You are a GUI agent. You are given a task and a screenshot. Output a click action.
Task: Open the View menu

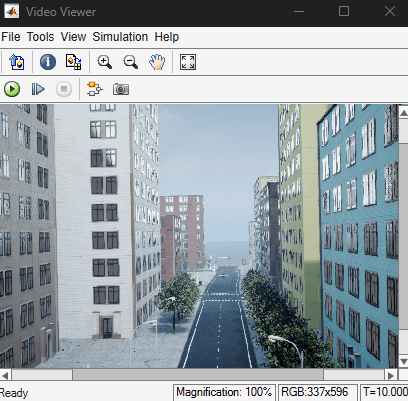73,37
